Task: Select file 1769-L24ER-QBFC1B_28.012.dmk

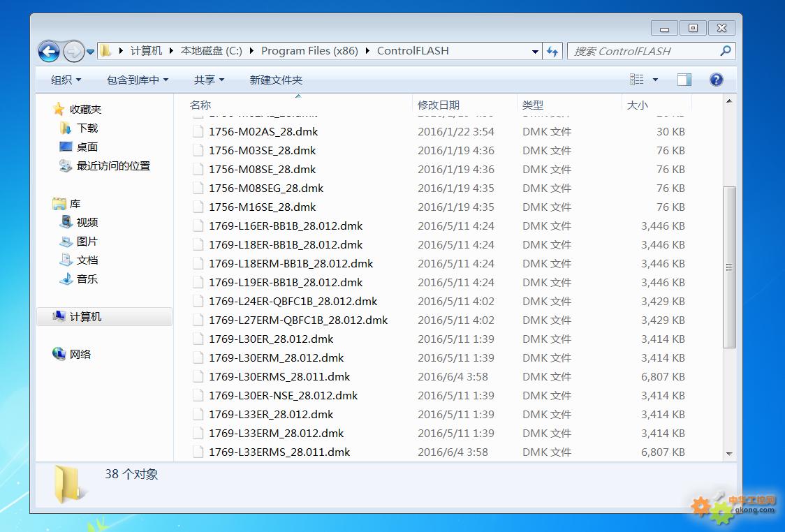Action: (x=293, y=302)
